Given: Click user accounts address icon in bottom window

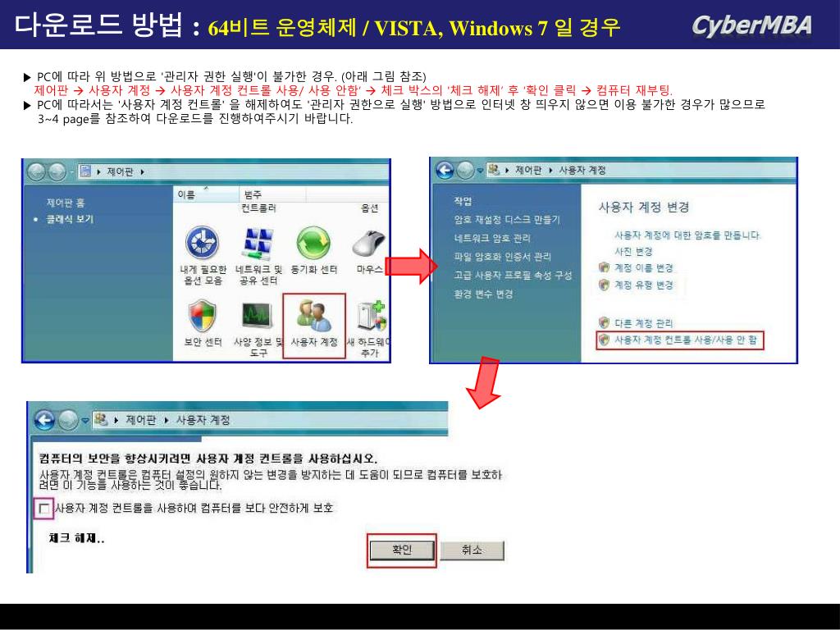Looking at the screenshot, I should coord(101,419).
